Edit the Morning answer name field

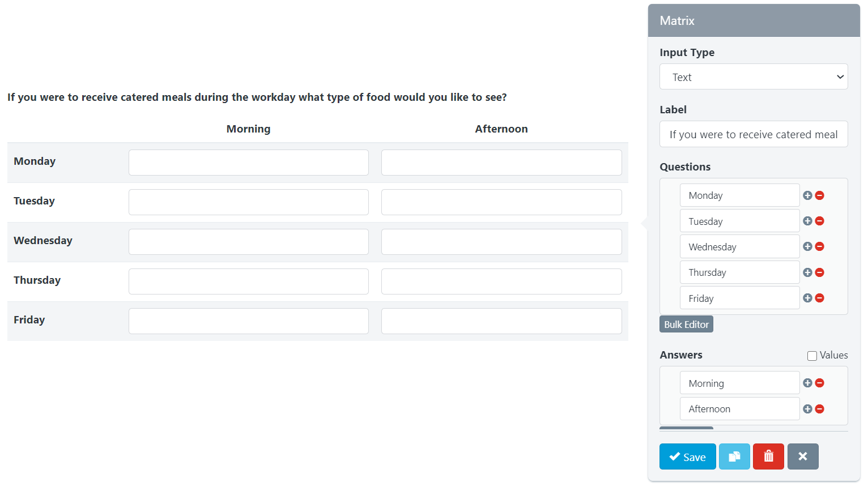tap(739, 383)
